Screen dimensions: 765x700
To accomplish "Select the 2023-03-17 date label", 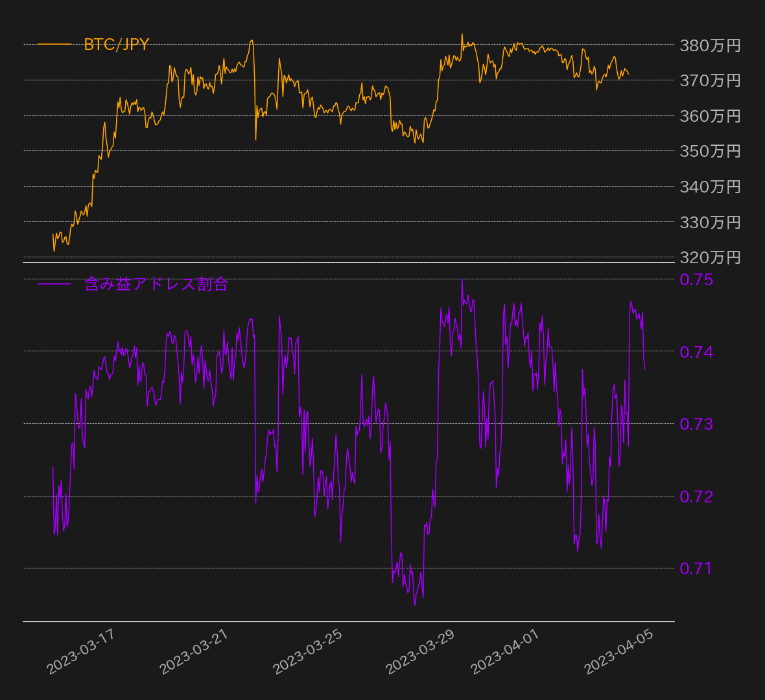I will point(81,651).
